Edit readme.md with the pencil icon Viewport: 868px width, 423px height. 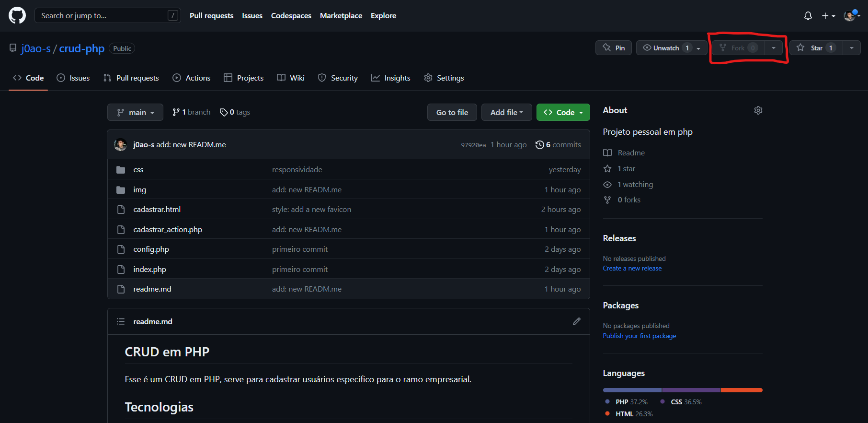click(577, 321)
